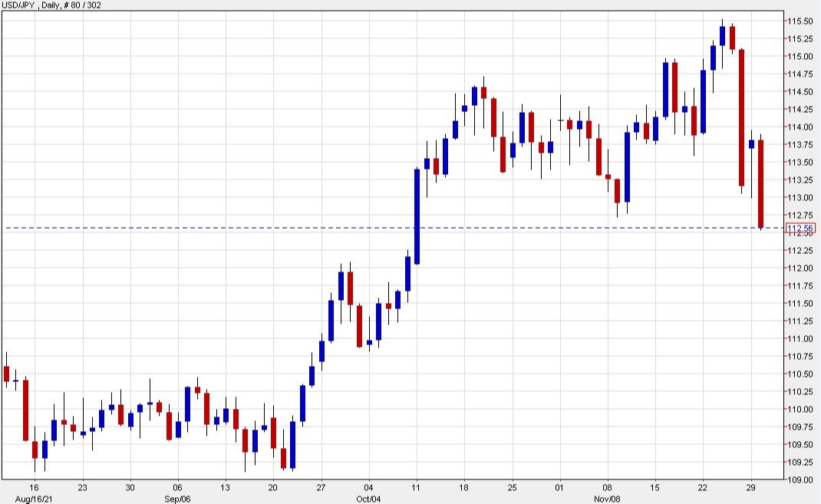This screenshot has width=821, height=504.
Task: Click date tick 29 on time axis
Action: click(x=751, y=488)
